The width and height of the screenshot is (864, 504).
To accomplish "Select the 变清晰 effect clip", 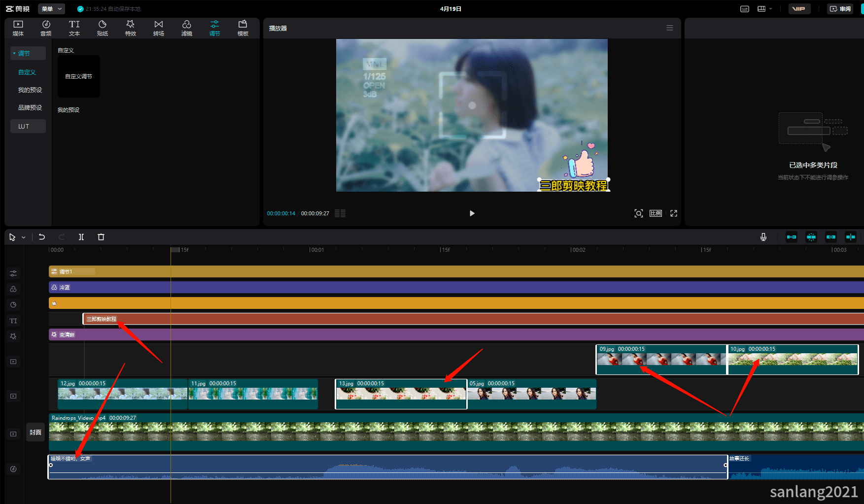I will point(456,335).
